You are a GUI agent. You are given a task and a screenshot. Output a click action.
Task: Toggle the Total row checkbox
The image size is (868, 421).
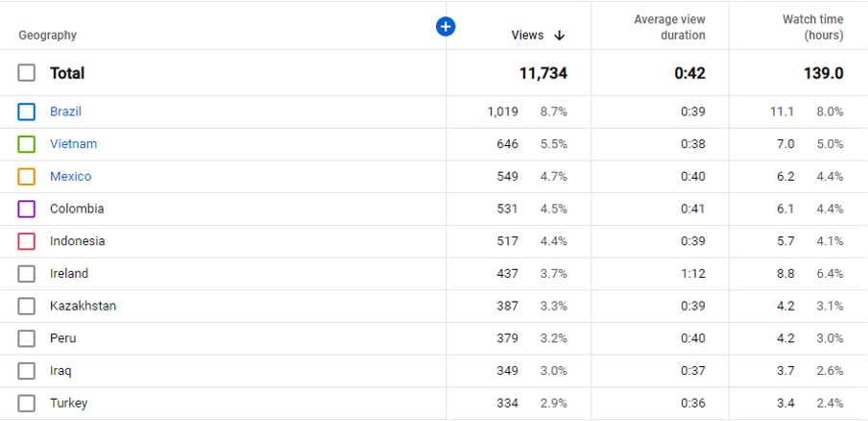(26, 73)
